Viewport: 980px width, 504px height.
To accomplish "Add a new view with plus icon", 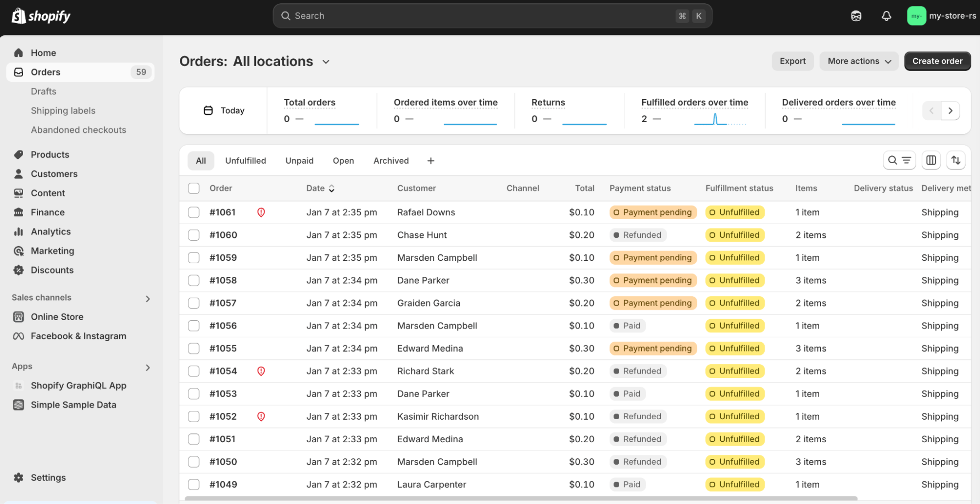I will tap(431, 161).
